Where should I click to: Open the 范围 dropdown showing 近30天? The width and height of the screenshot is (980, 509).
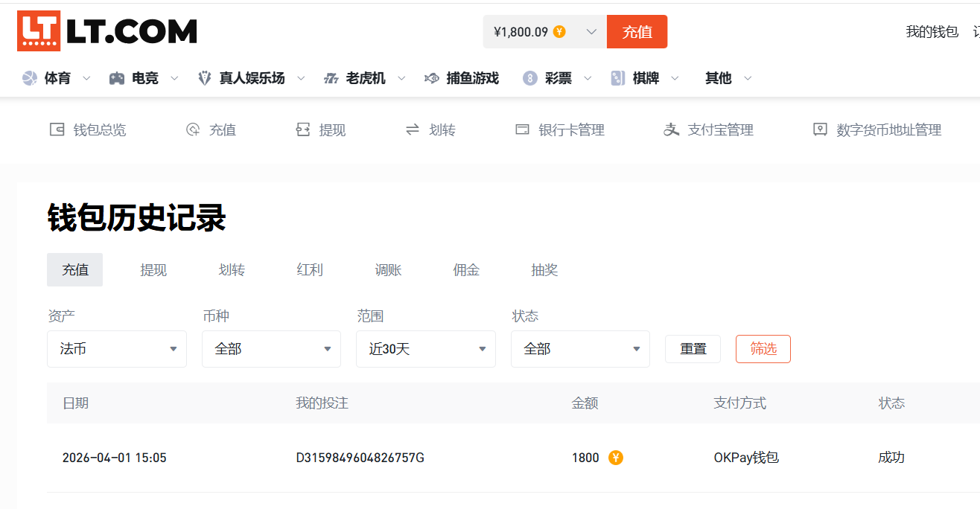[426, 349]
